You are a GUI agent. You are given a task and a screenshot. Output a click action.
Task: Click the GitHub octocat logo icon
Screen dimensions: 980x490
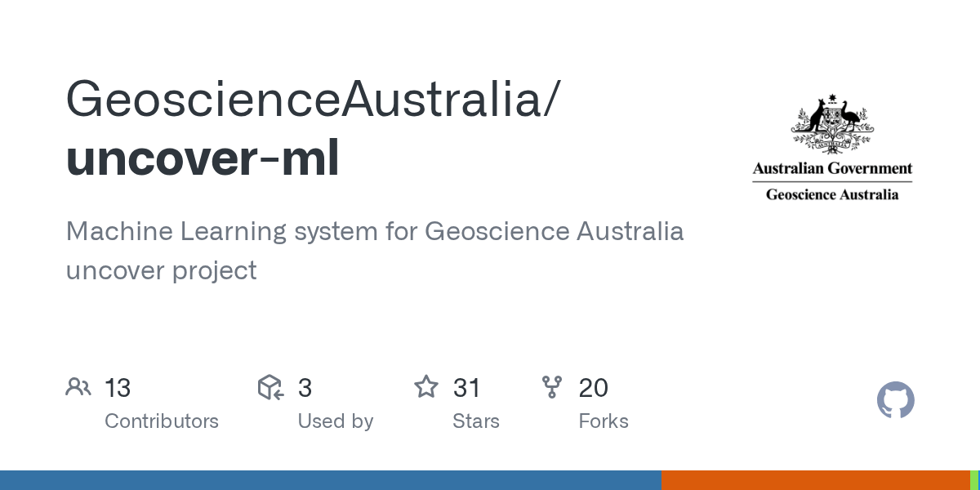click(895, 401)
